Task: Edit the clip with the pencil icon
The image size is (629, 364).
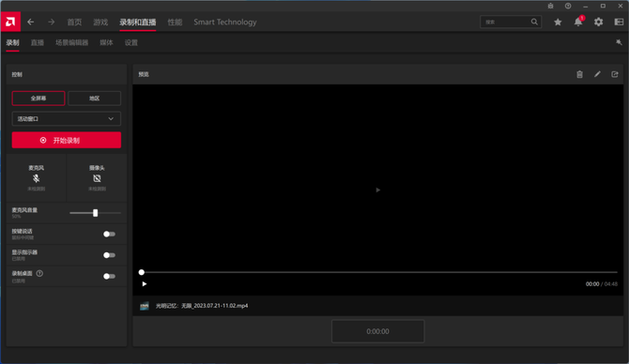Action: (x=597, y=74)
